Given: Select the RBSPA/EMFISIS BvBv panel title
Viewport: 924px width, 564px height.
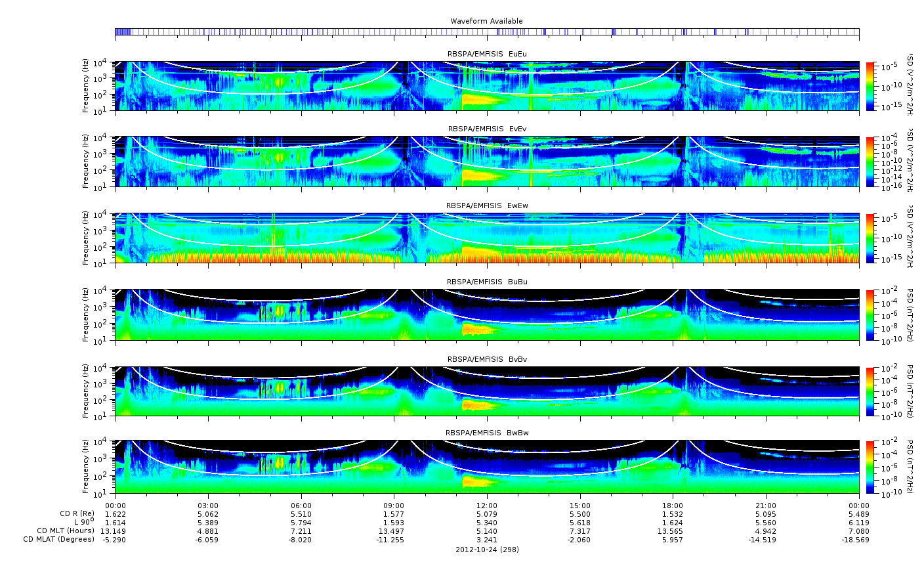Looking at the screenshot, I should (486, 359).
